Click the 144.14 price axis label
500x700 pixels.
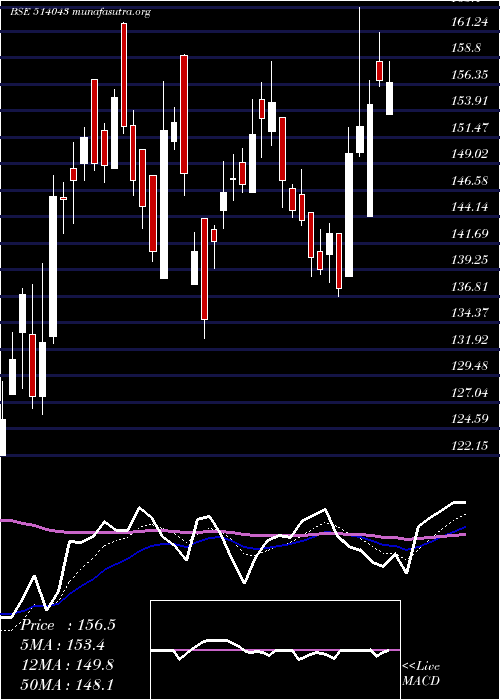click(x=470, y=207)
